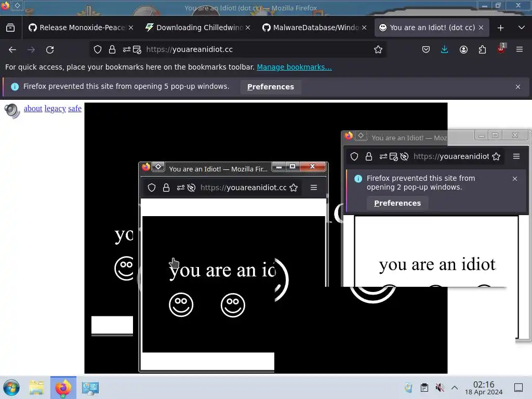Bookmark star in right popup window

[496, 156]
